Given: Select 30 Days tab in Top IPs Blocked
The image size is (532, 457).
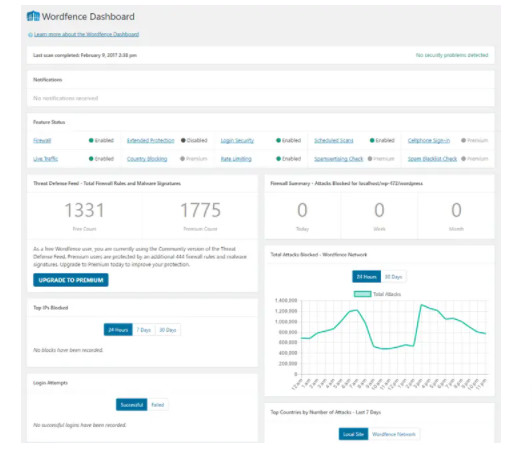Looking at the screenshot, I should (x=168, y=330).
